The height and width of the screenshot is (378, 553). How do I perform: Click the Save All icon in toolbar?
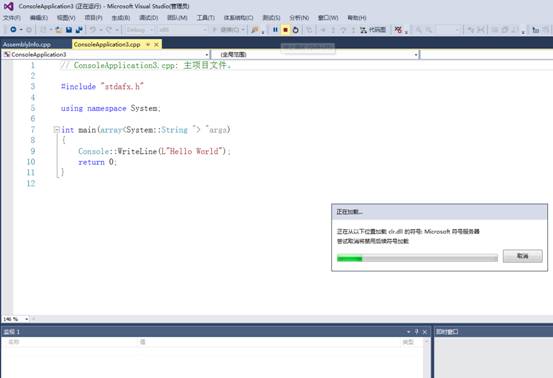(79, 30)
